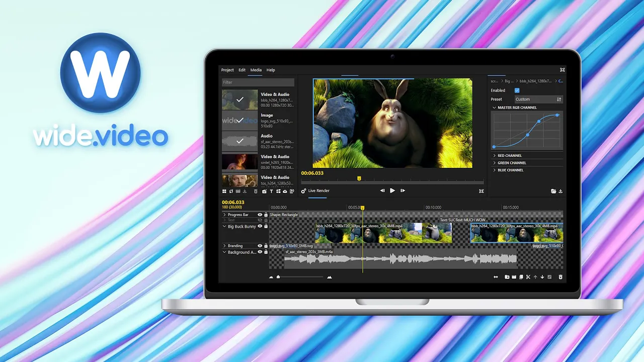644x362 pixels.
Task: Expand the Branding track
Action: 224,246
